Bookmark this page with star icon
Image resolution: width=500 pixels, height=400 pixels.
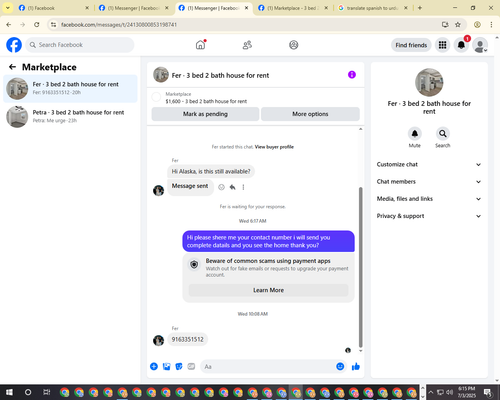tap(458, 24)
